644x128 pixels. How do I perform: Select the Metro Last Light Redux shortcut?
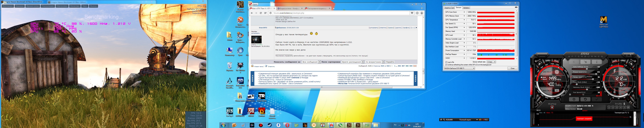(603, 22)
